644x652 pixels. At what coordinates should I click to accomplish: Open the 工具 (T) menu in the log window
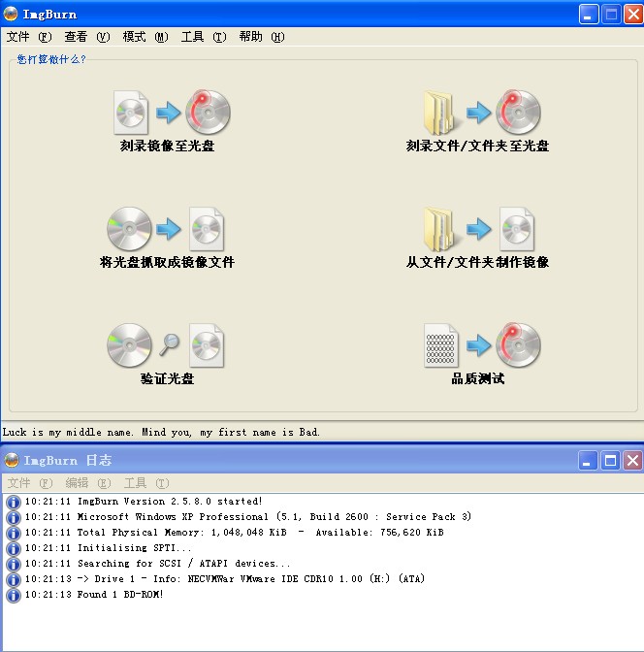(146, 483)
